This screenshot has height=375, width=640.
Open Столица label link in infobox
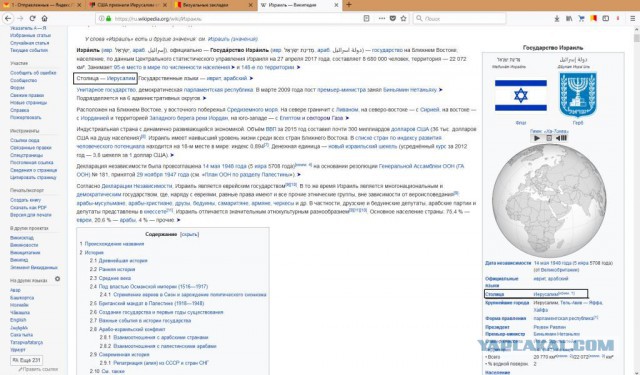coord(495,294)
